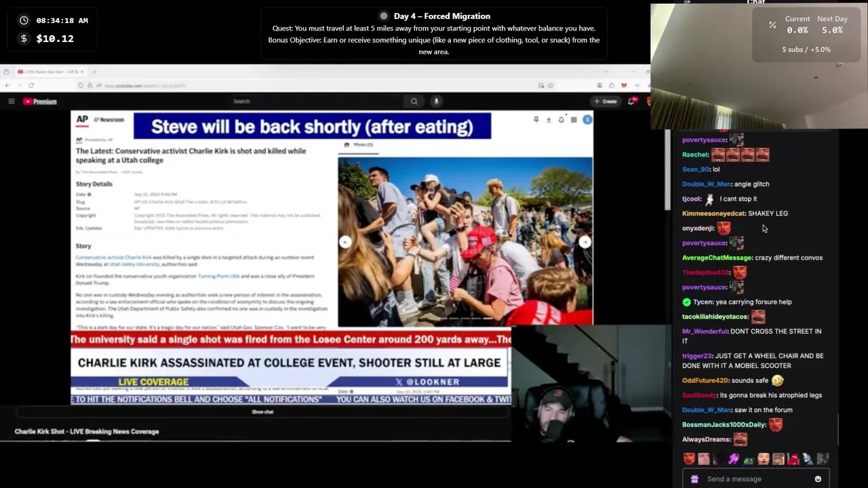Screen dimensions: 868x488
Task: Open chat user Raechel's profile
Action: coord(695,155)
